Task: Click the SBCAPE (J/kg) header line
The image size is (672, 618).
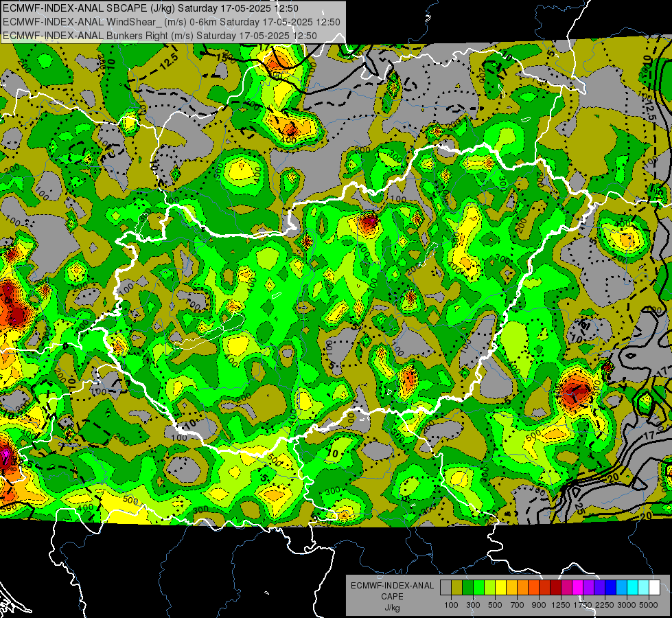Action: click(x=150, y=8)
